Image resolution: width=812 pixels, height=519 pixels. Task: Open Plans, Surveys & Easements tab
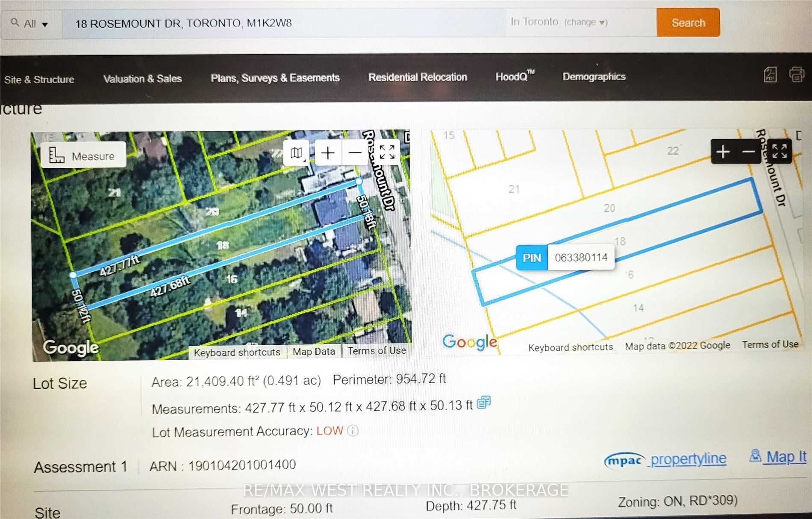[275, 78]
